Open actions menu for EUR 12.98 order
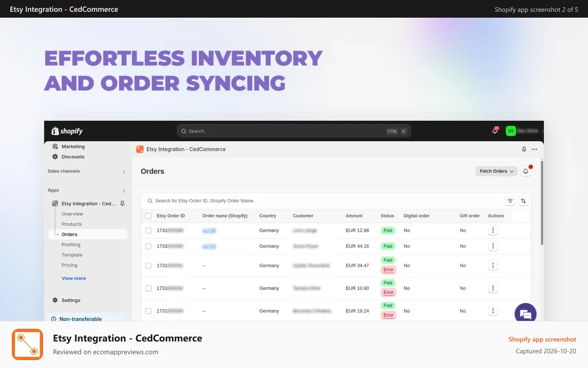The height and width of the screenshot is (368, 588). pyautogui.click(x=493, y=231)
